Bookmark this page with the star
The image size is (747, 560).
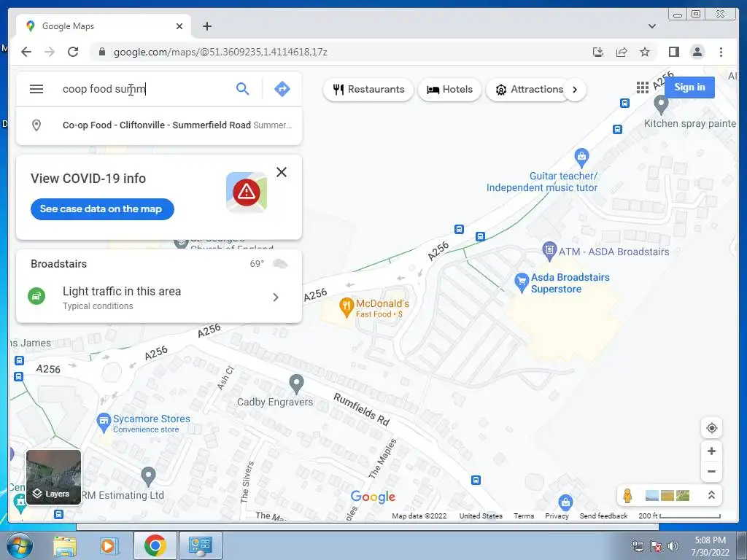645,52
